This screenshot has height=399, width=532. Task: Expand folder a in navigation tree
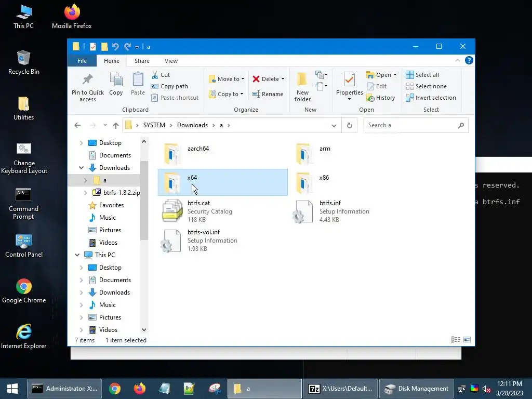(x=86, y=180)
